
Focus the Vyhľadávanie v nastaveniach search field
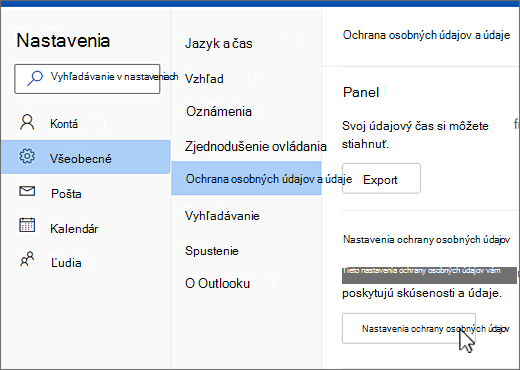[87, 79]
